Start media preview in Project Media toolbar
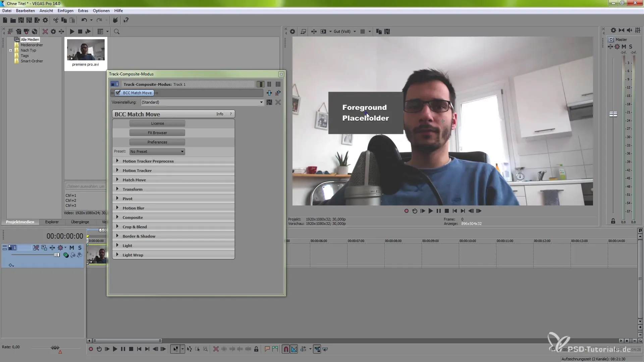The width and height of the screenshot is (644, 362). 72,32
